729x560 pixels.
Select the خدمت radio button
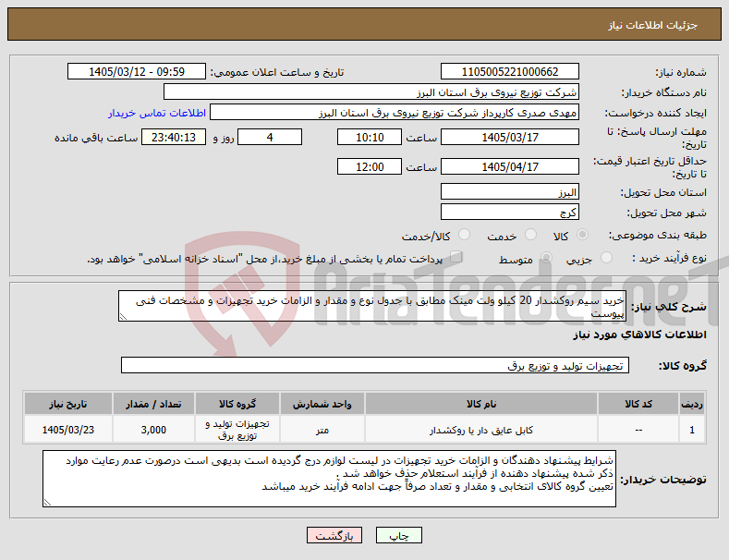point(530,235)
